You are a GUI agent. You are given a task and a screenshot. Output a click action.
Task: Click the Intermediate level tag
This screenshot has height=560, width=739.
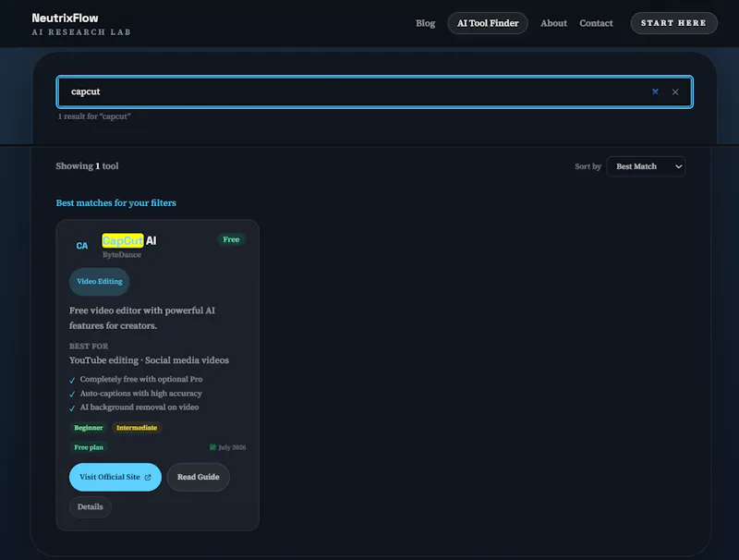137,428
